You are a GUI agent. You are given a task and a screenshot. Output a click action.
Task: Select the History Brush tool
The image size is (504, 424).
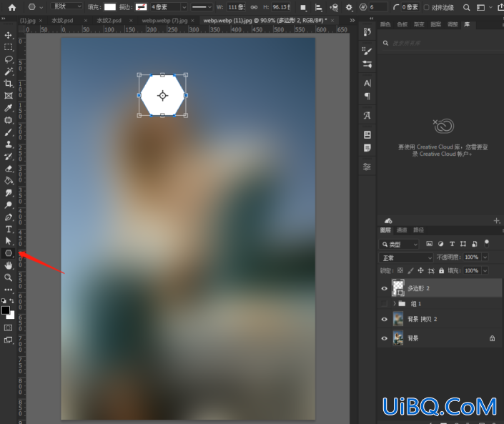9,157
